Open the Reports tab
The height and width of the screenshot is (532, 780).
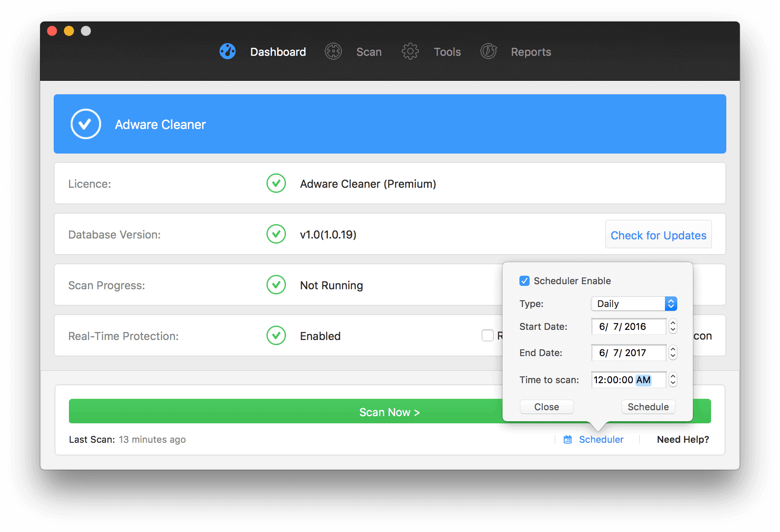[531, 52]
